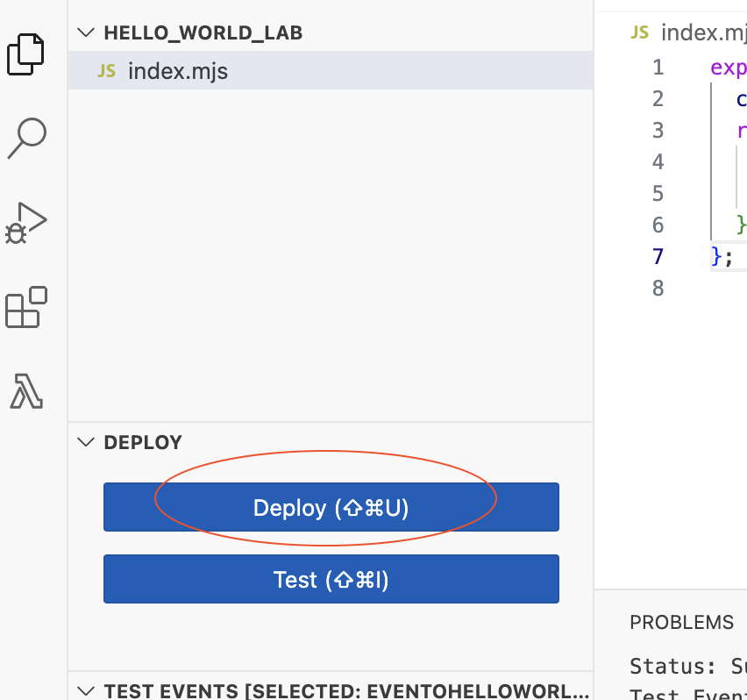
Task: Open the Extensions blocks icon
Action: [x=26, y=307]
